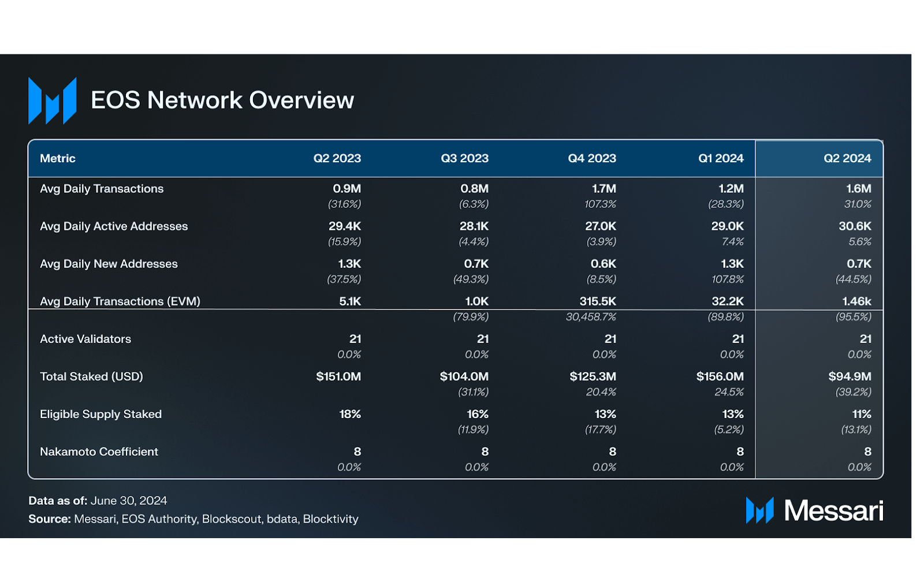This screenshot has height=578, width=924.
Task: Select the EOS Network Overview title
Action: coord(222,100)
